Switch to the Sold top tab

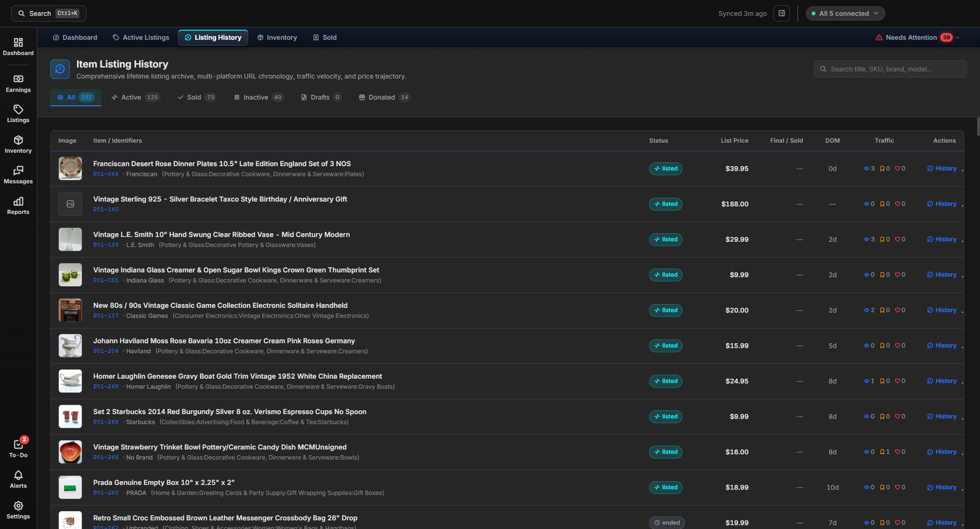(325, 37)
